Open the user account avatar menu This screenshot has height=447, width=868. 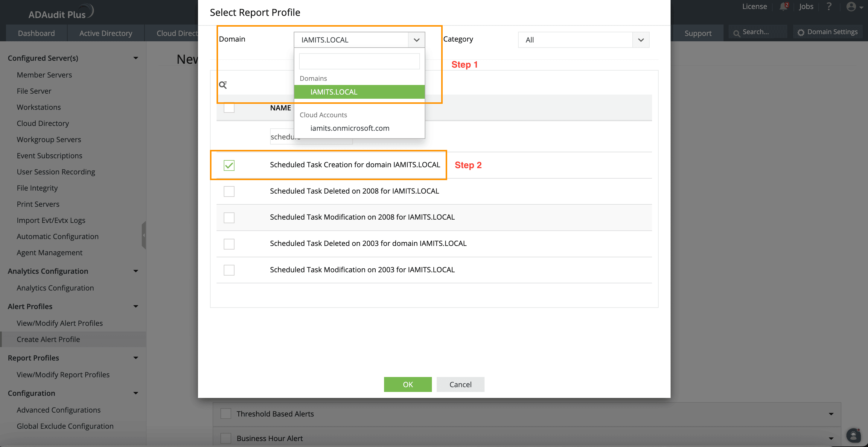tap(854, 7)
